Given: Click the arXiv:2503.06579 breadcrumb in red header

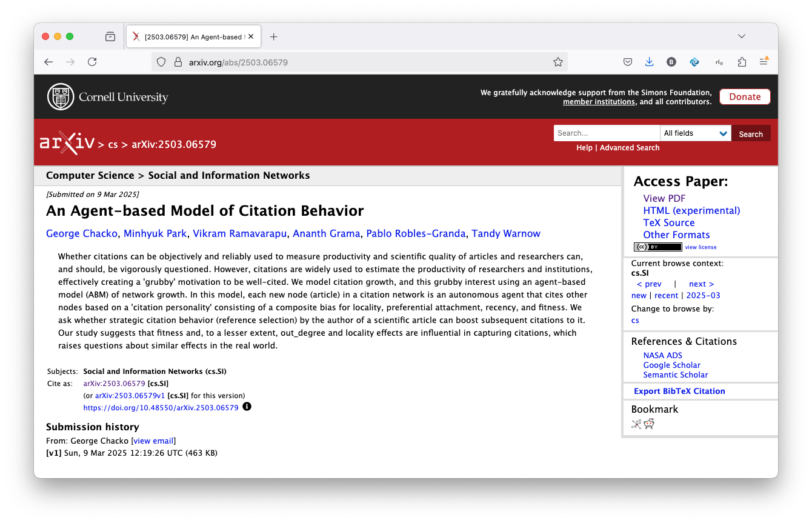Looking at the screenshot, I should tap(174, 144).
